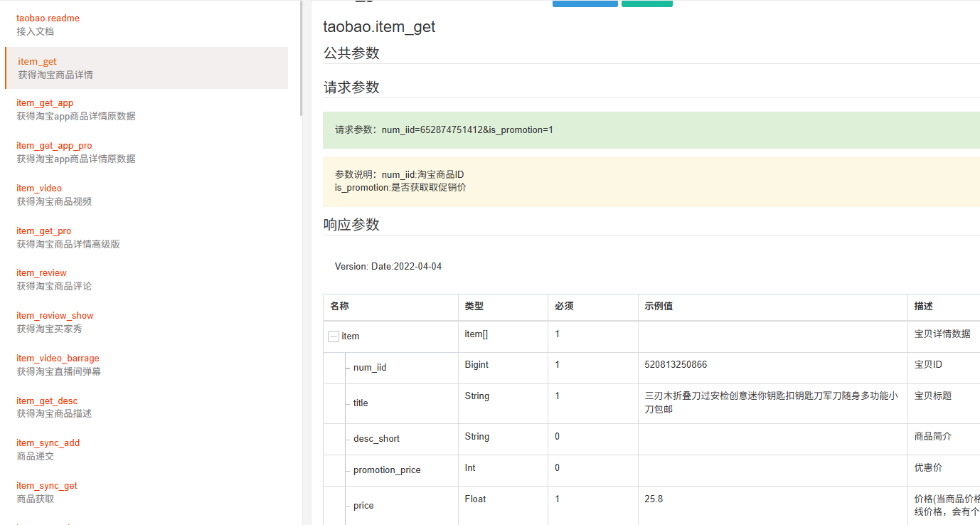Click the sidebar vertical scrollbar thumb

coord(302,58)
